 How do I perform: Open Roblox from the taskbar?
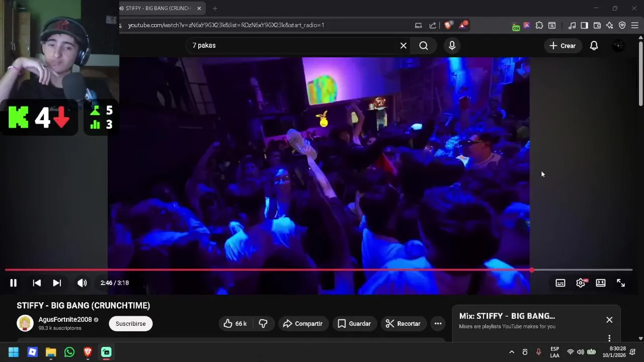[x=32, y=352]
